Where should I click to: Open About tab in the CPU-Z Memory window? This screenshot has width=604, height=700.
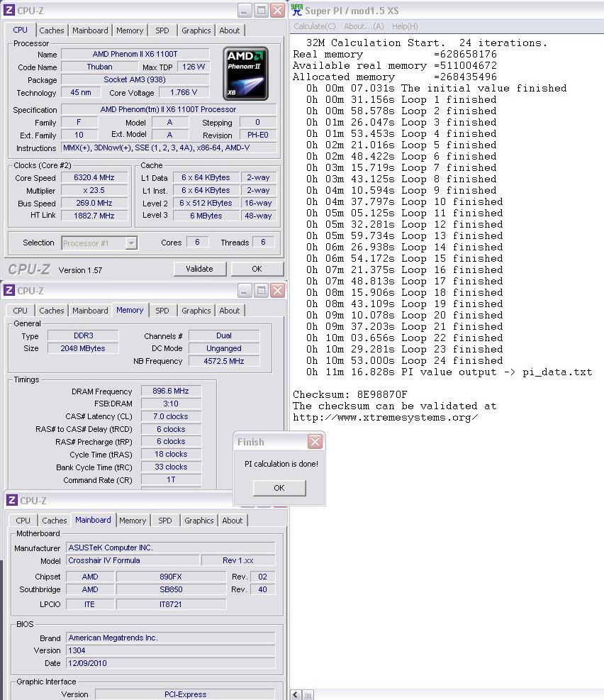[x=229, y=310]
